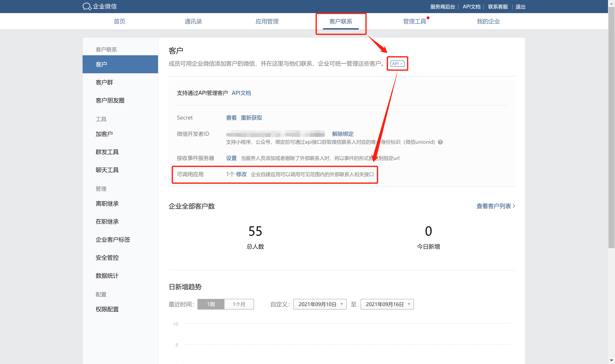Screen dimensions: 615x364
Task: Click 重新获取 to regenerate Secret
Action: pos(251,118)
